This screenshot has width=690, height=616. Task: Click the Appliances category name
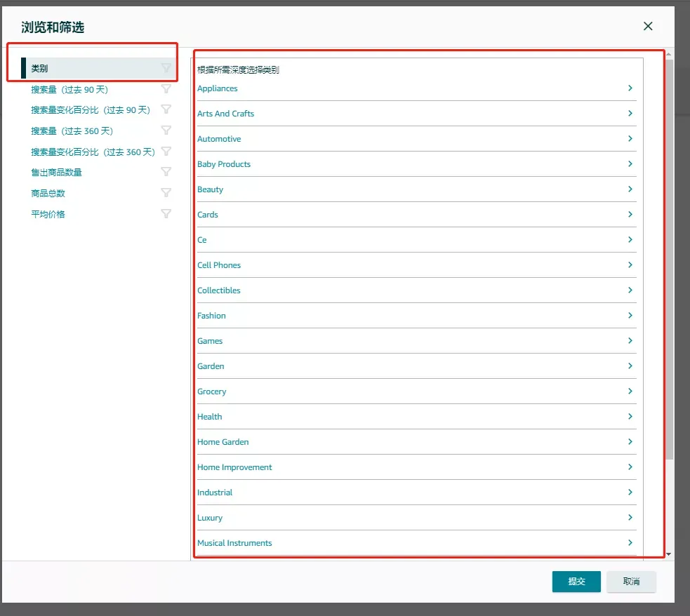click(218, 88)
